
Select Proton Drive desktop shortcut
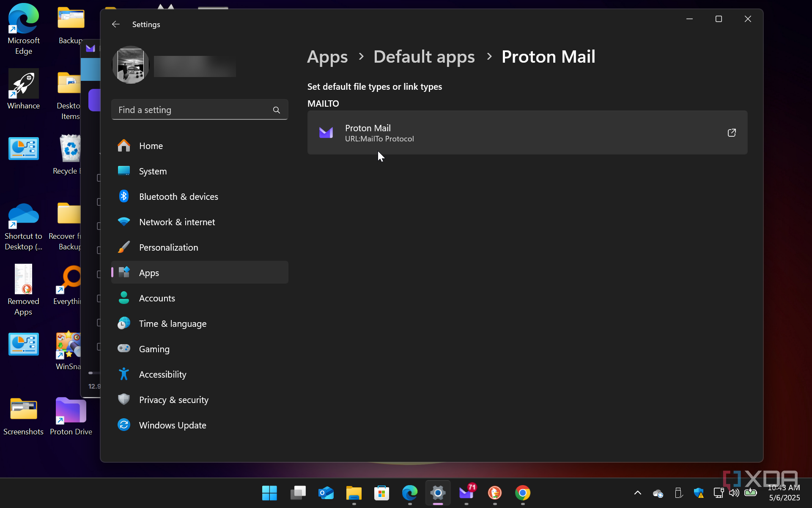(71, 417)
